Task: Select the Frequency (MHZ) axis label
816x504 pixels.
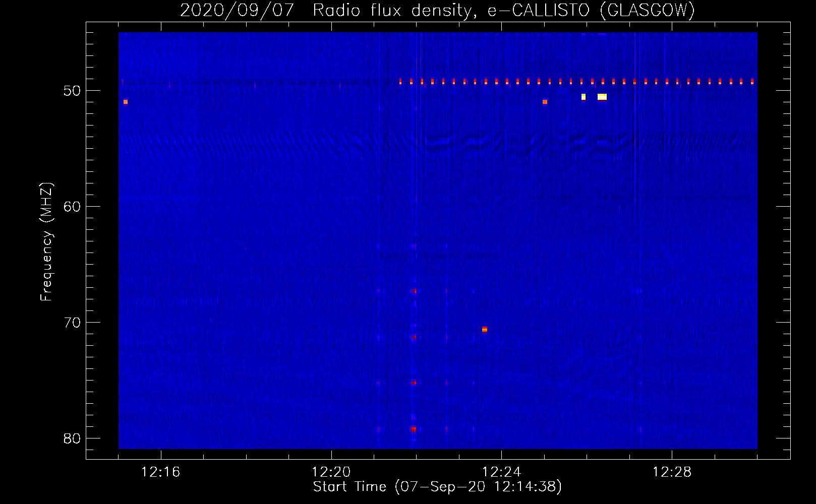Action: point(46,242)
